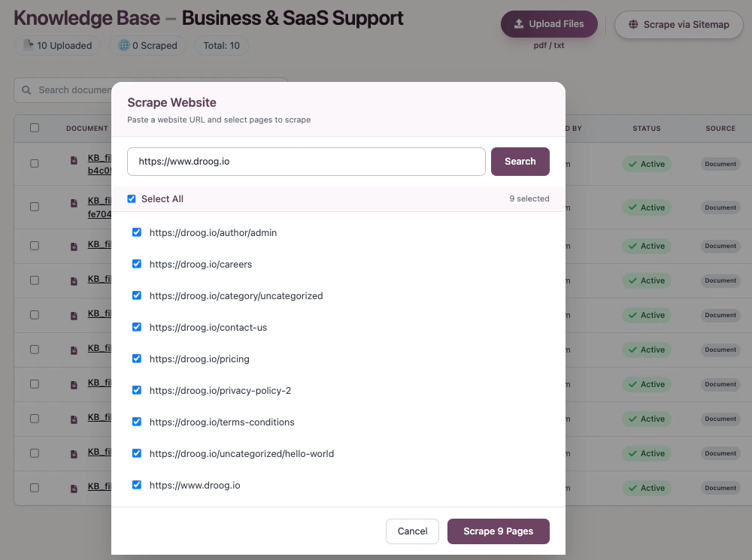Click the 10 Uploaded file icon
The image size is (752, 560).
pos(29,44)
